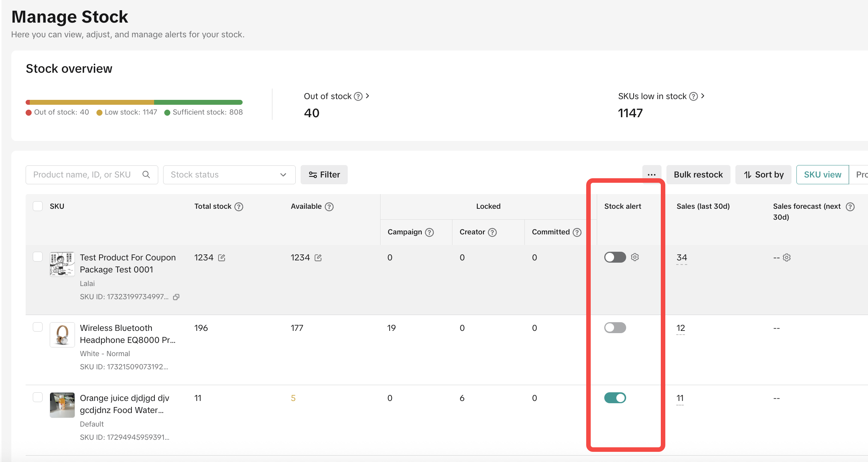Switch to SKU view tab
The height and width of the screenshot is (462, 868).
click(822, 174)
